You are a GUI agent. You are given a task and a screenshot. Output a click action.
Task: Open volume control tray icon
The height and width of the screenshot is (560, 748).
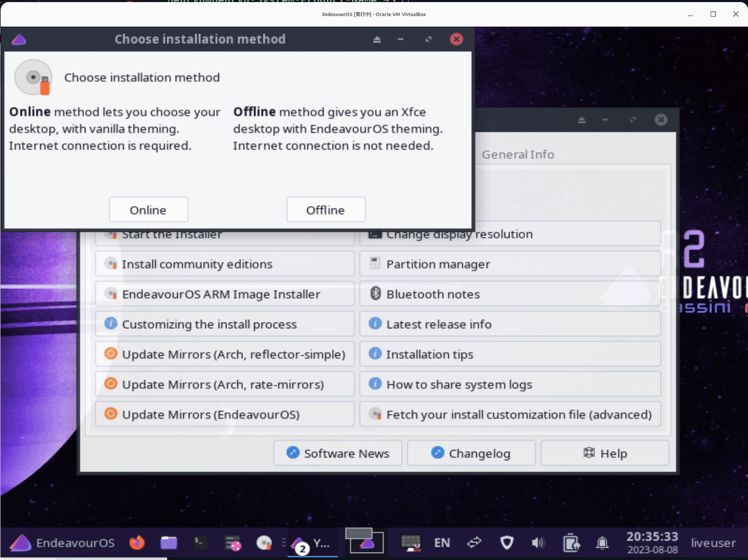pyautogui.click(x=538, y=543)
